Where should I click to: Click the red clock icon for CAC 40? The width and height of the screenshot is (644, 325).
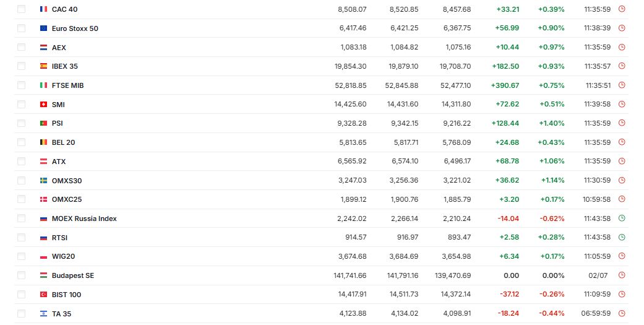622,9
